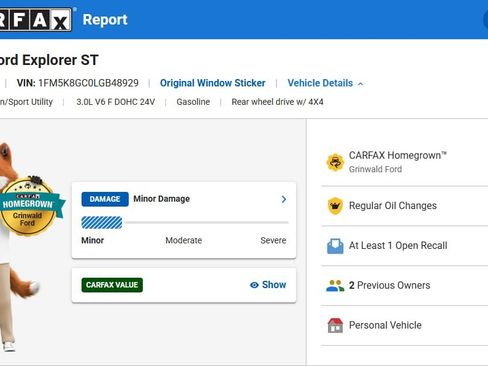The image size is (488, 366).
Task: Click the previous owners people icon
Action: [335, 286]
